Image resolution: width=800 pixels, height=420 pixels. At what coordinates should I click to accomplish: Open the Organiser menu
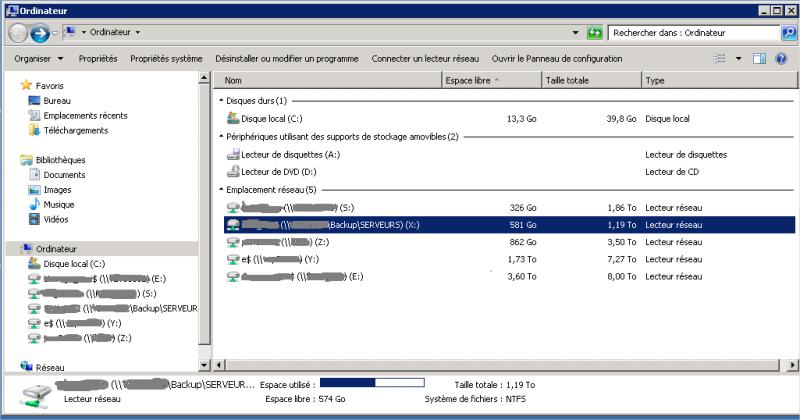click(x=38, y=59)
